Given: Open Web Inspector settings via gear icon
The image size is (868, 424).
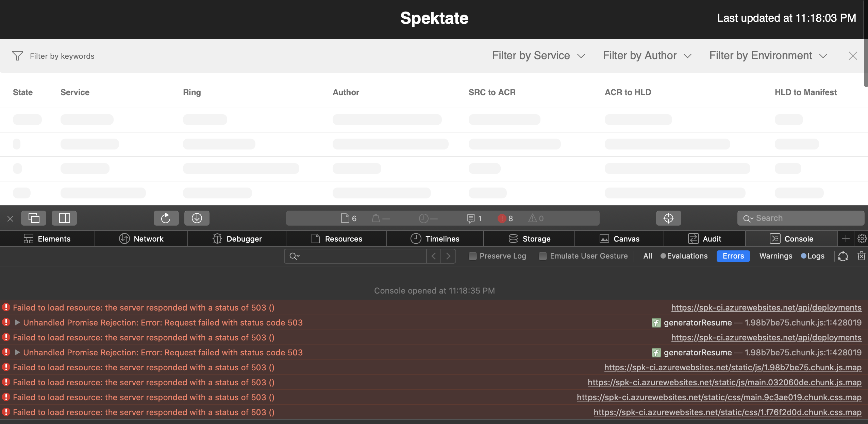Looking at the screenshot, I should point(862,238).
